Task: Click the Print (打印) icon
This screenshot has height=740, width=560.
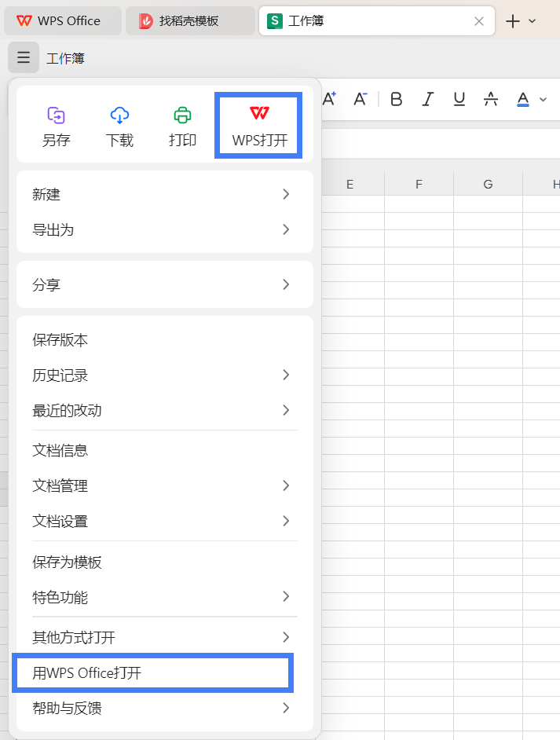Action: click(182, 115)
